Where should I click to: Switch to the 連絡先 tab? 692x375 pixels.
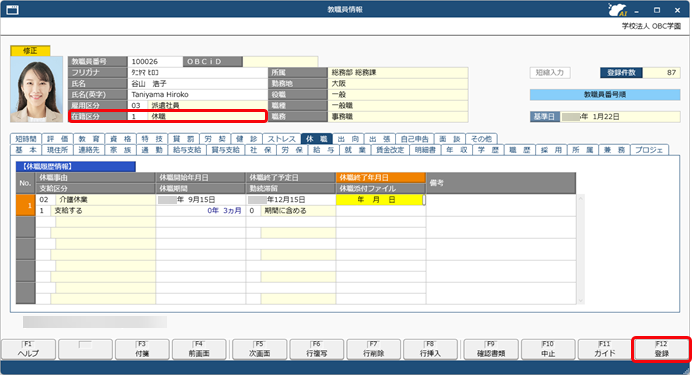[89, 150]
